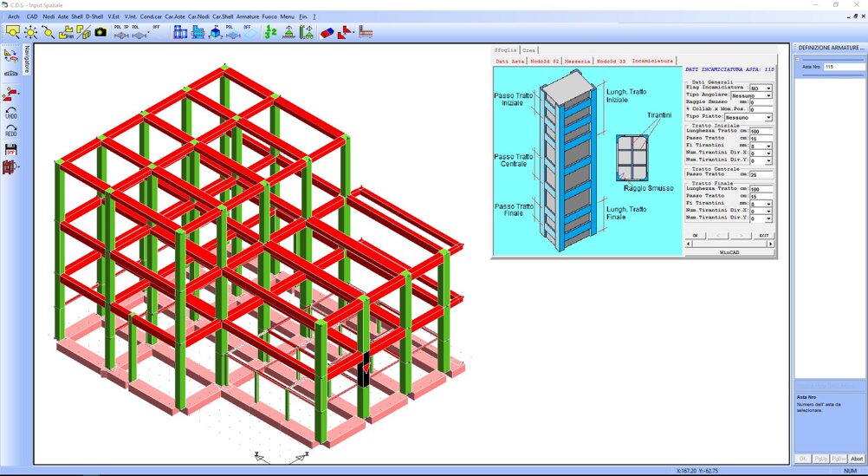Click the horizontal scrollbar above WinCAD
Viewport: 868px width, 476px height.
click(x=729, y=244)
